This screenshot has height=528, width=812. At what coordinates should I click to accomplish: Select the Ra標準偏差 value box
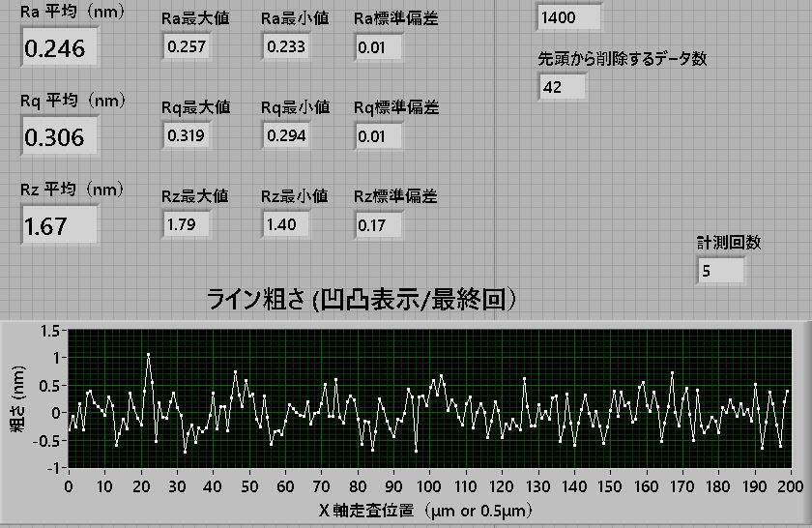click(x=378, y=46)
